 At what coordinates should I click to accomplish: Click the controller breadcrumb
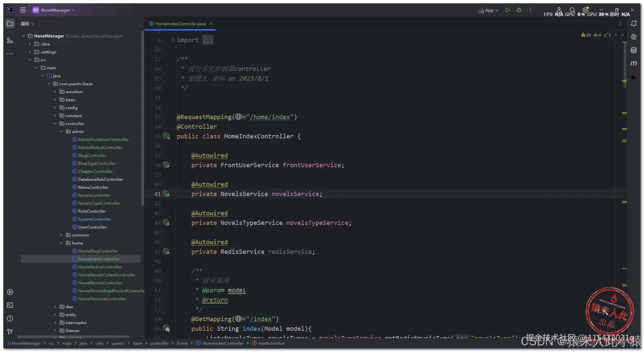[x=159, y=343]
